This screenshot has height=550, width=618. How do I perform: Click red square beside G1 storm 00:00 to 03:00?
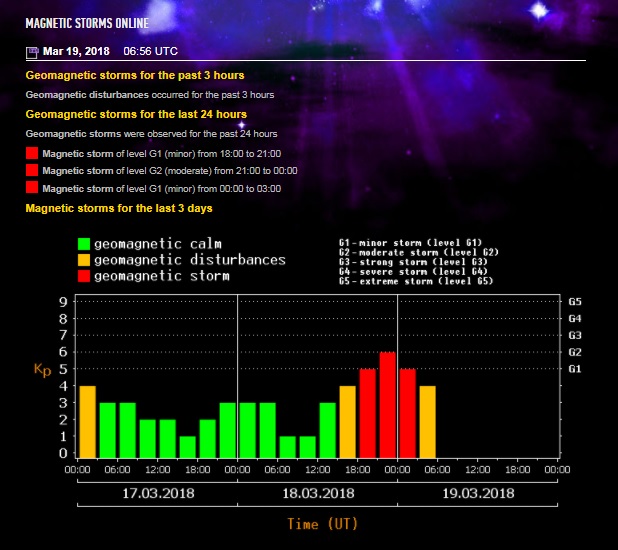(32, 187)
